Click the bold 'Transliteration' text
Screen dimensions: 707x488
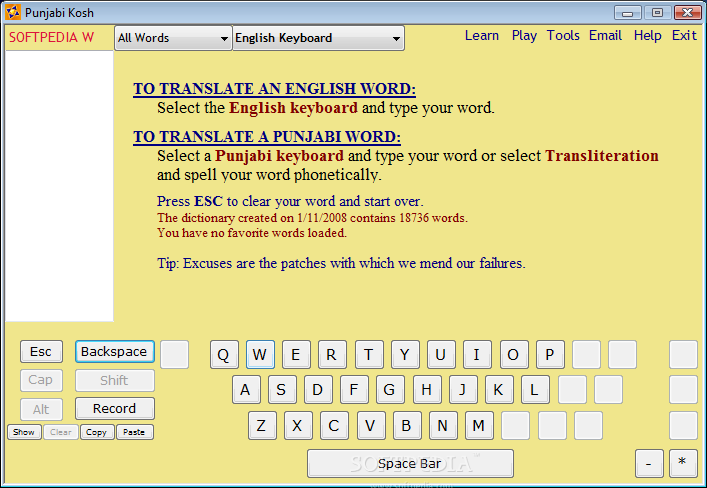point(602,156)
